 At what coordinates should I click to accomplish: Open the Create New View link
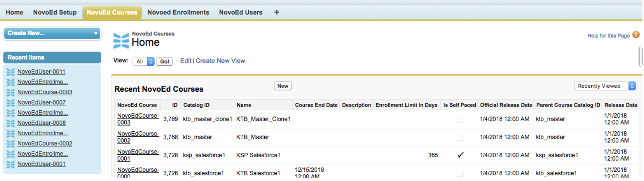[x=220, y=61]
